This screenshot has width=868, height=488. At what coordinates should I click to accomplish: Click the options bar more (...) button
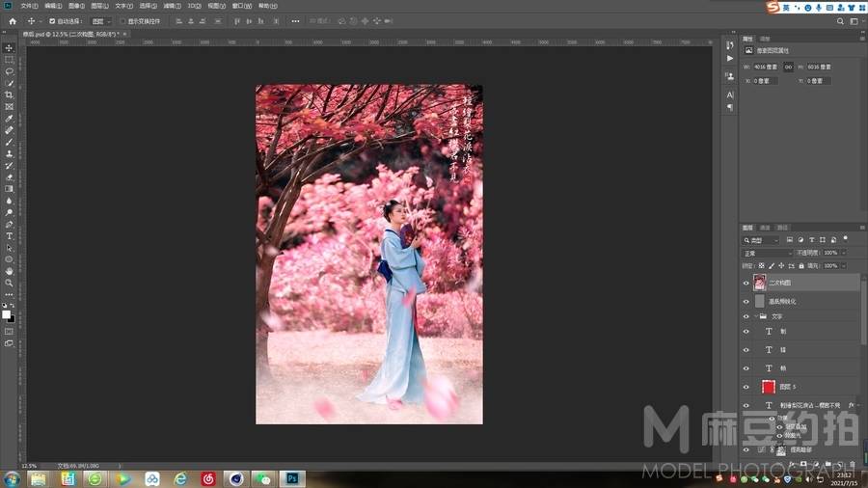coord(295,21)
